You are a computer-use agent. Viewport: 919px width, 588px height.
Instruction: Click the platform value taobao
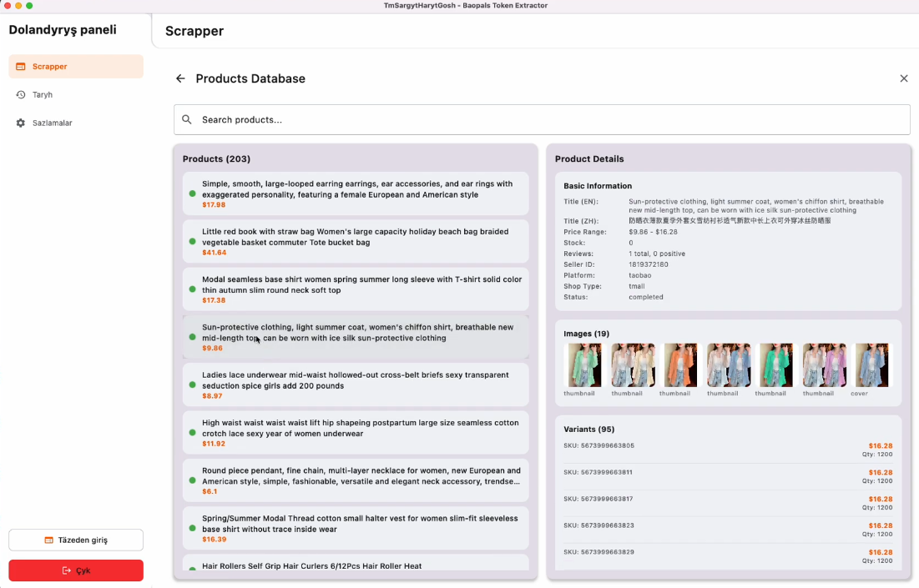point(640,275)
